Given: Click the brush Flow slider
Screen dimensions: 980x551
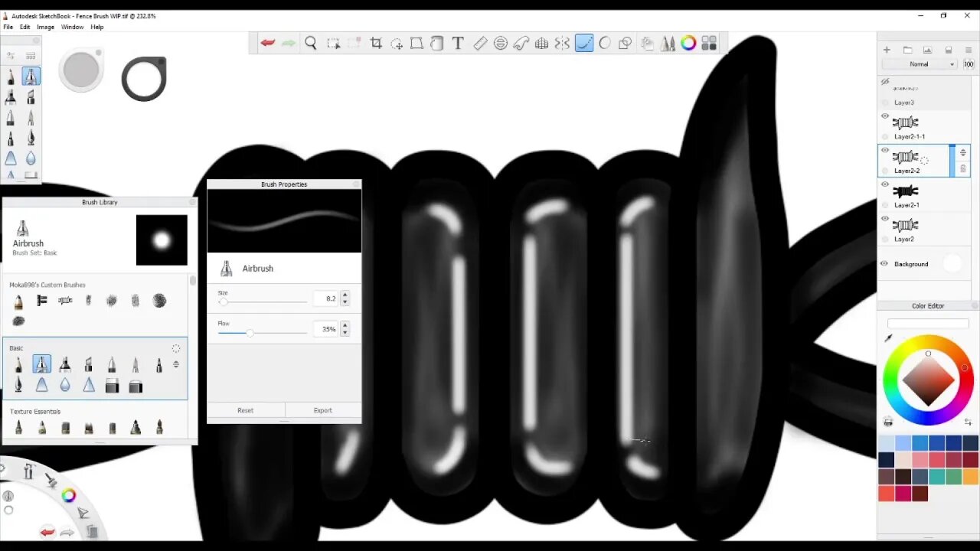Looking at the screenshot, I should pos(263,332).
